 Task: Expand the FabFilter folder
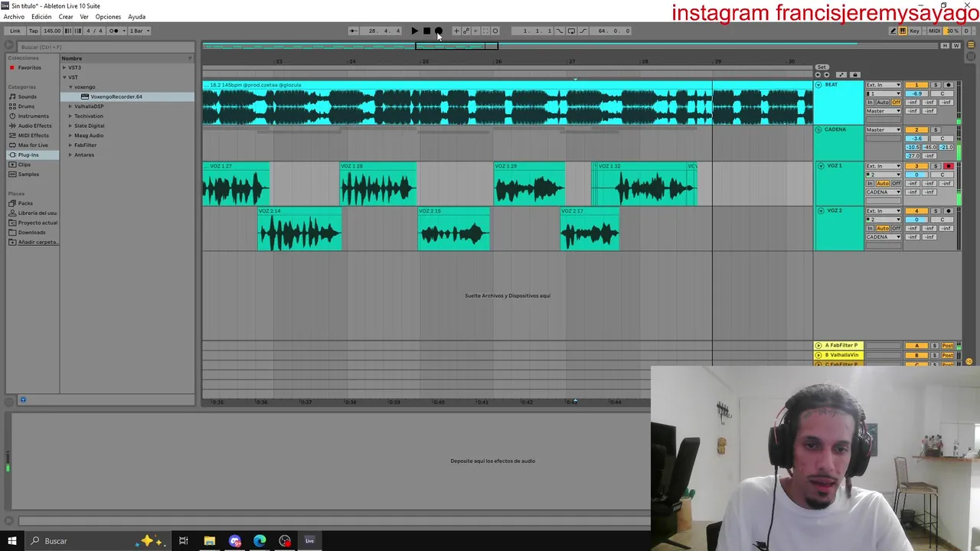70,145
